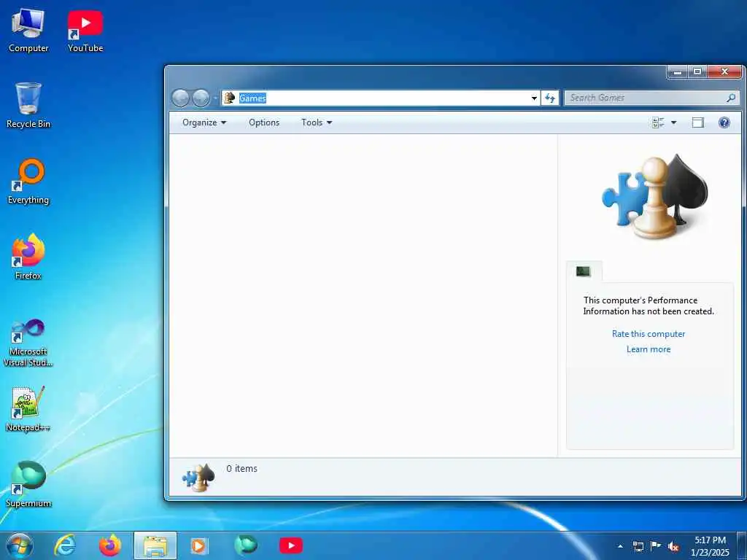The height and width of the screenshot is (560, 747).
Task: Click the Games icon in the details pane
Action: pyautogui.click(x=198, y=478)
